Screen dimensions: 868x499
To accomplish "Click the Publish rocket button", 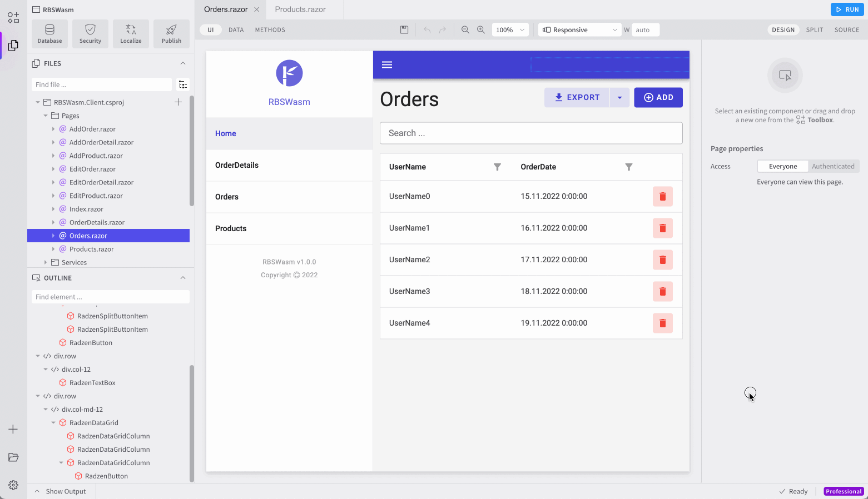I will 171,34.
